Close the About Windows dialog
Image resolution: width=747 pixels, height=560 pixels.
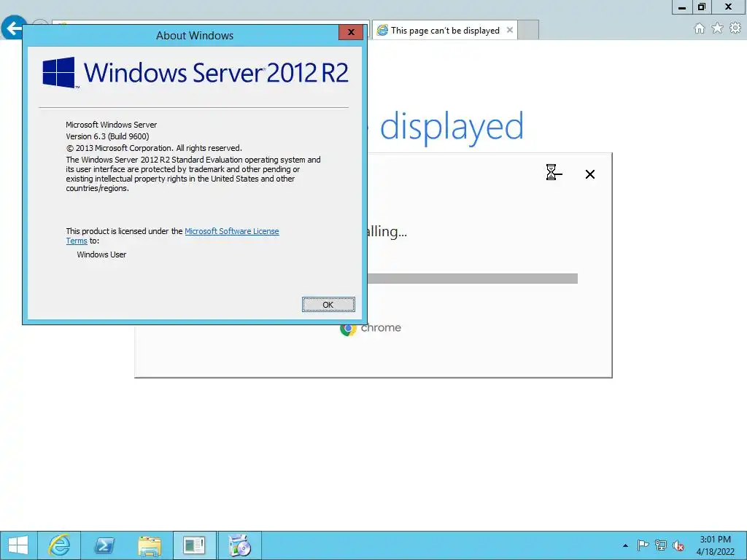pos(351,32)
